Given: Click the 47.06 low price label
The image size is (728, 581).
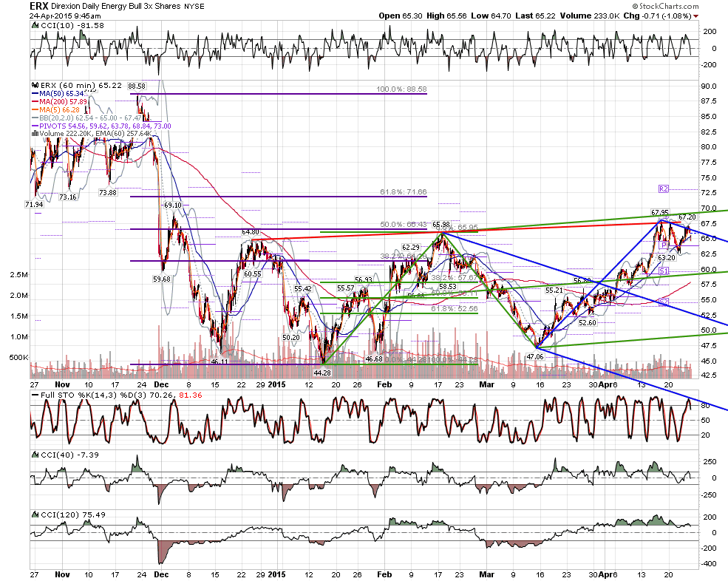Looking at the screenshot, I should [535, 357].
